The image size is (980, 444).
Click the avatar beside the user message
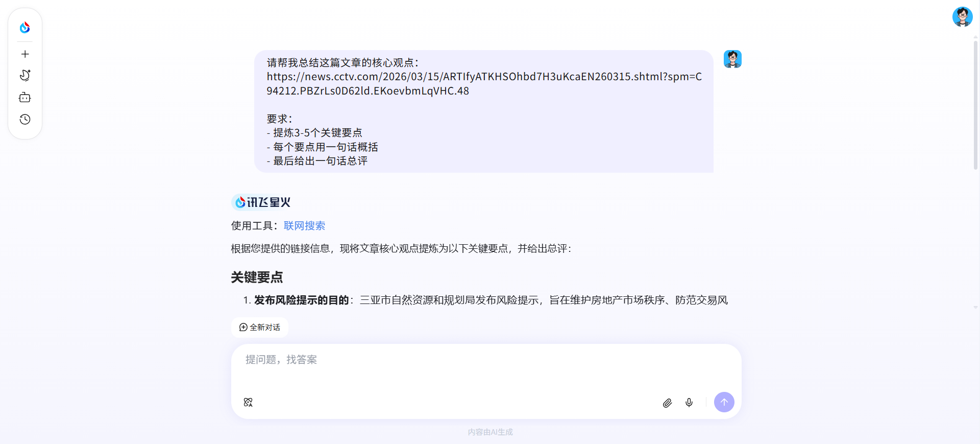point(732,59)
